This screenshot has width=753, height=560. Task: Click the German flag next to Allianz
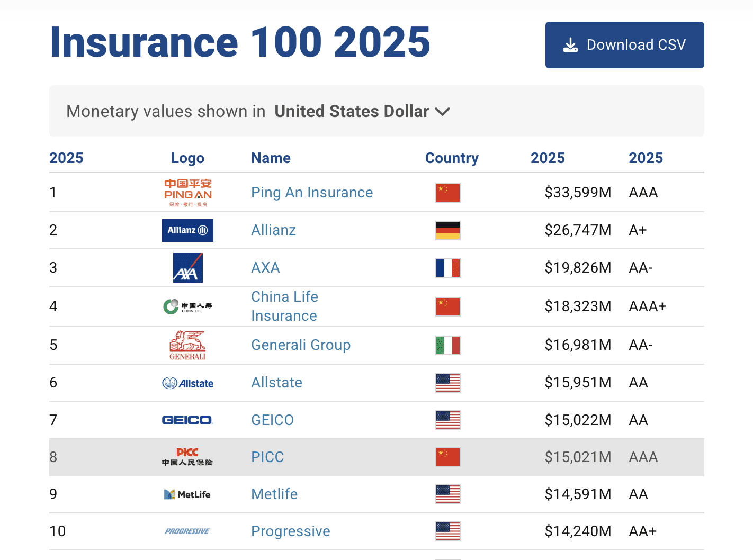[447, 230]
